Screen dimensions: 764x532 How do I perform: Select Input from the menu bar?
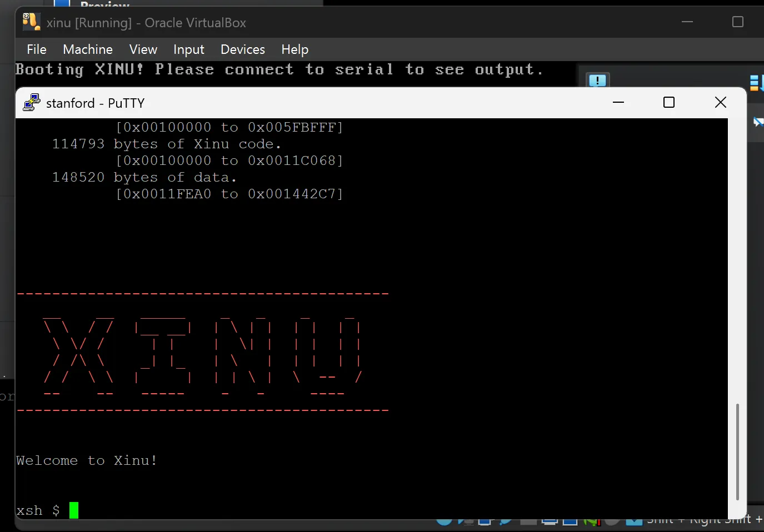[x=188, y=49]
